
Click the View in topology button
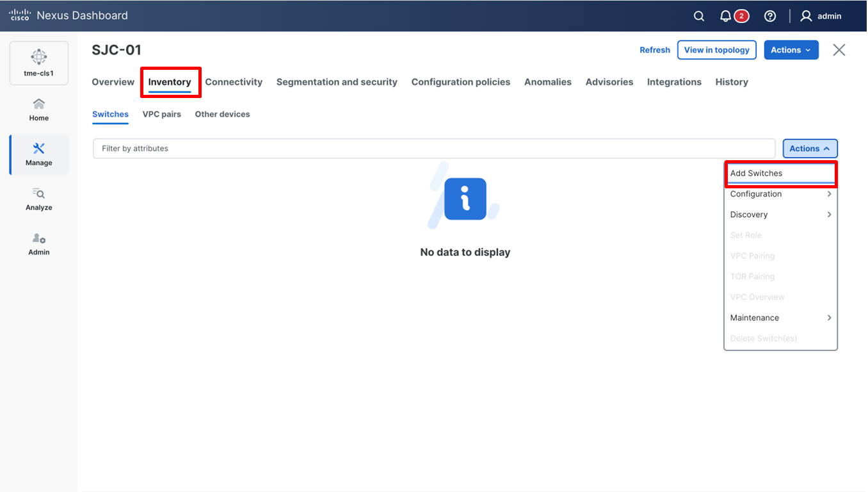click(x=716, y=49)
